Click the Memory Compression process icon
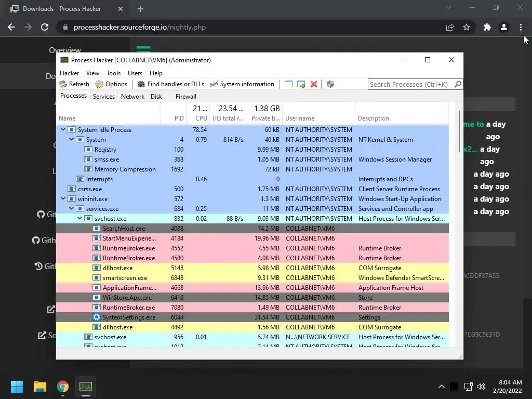532x399 pixels. click(x=88, y=169)
